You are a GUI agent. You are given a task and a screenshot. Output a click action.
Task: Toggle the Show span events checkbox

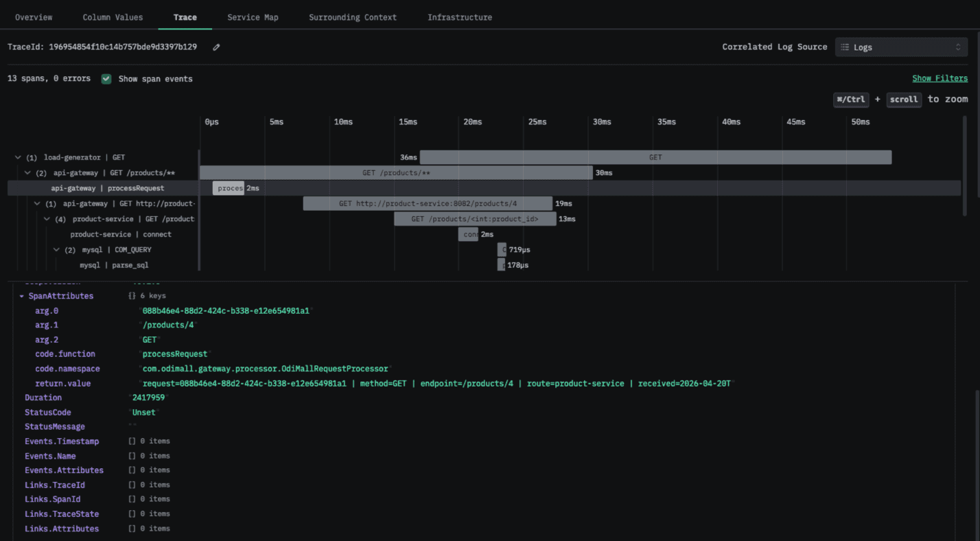click(106, 78)
